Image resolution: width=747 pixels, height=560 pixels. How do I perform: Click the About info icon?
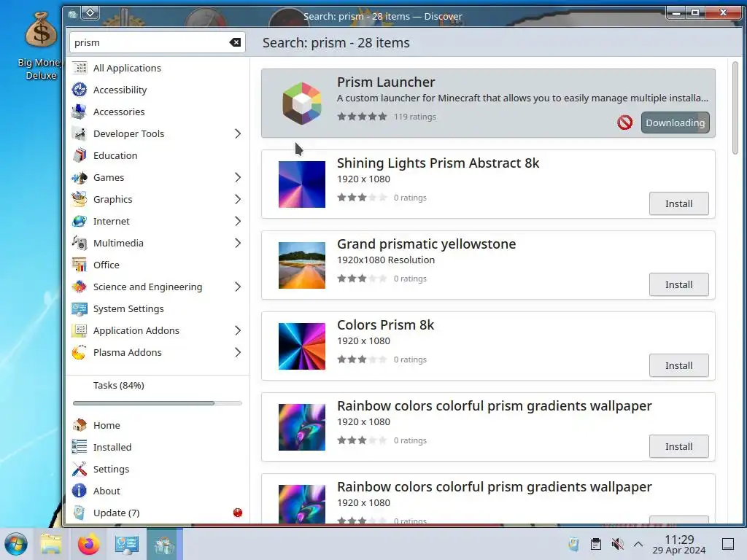(80, 491)
